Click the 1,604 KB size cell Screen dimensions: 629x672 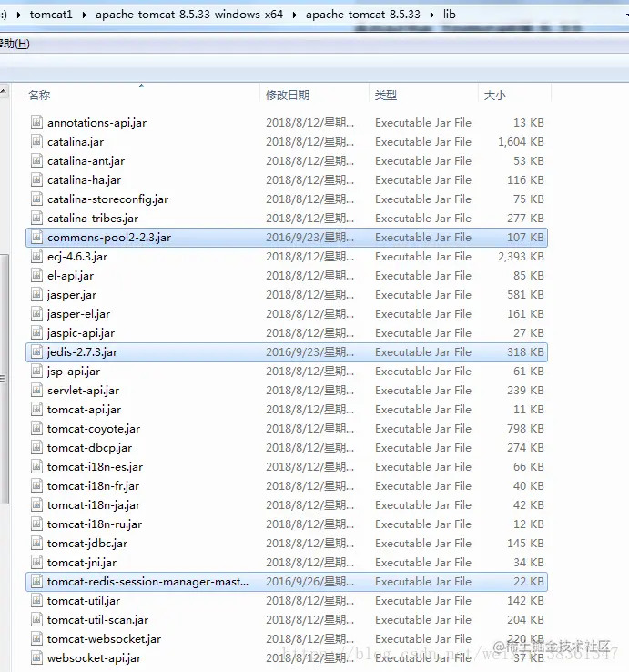(x=521, y=142)
